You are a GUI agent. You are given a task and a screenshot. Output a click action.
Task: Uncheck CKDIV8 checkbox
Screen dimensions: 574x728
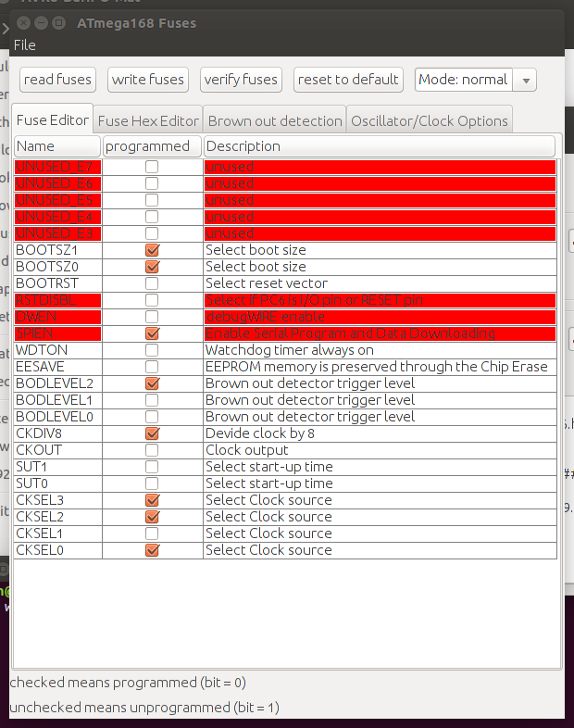pos(152,433)
